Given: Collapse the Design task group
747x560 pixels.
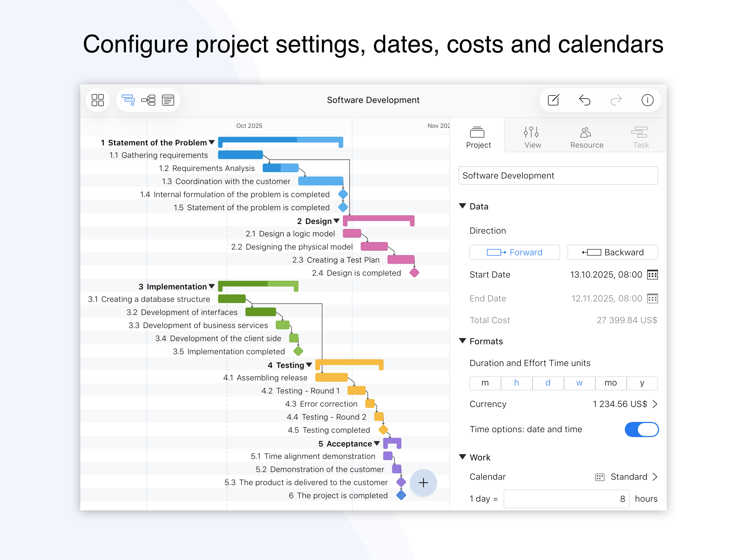Looking at the screenshot, I should point(336,221).
